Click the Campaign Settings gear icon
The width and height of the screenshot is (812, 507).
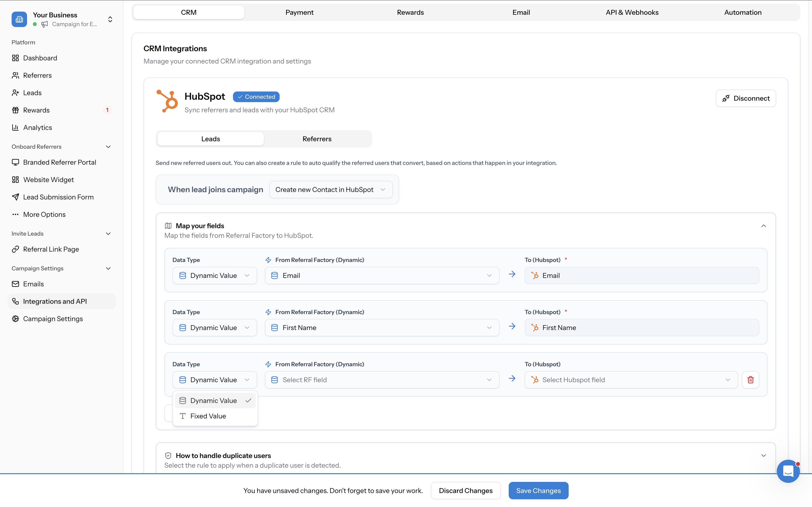15,318
